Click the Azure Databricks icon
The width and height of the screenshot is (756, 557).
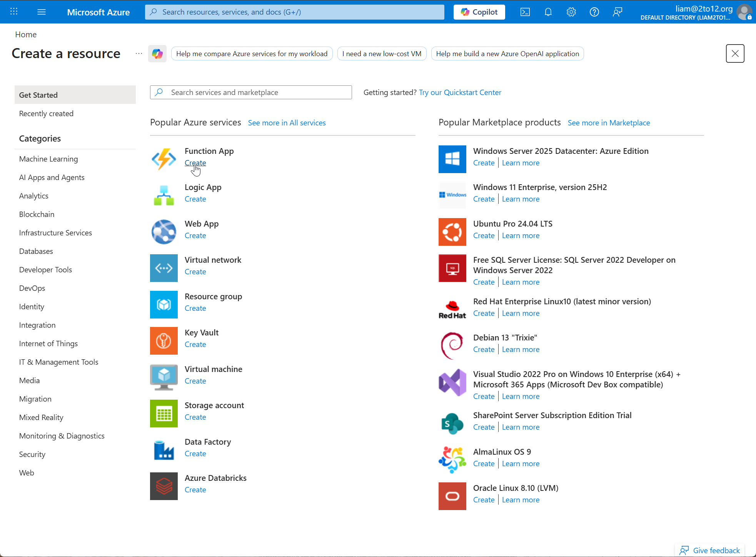click(x=164, y=486)
